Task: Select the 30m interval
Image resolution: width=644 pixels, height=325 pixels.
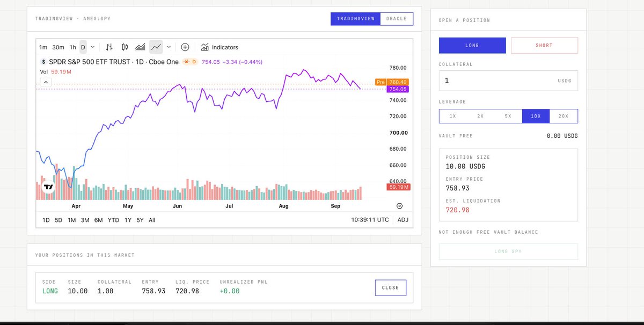Action: click(x=58, y=47)
